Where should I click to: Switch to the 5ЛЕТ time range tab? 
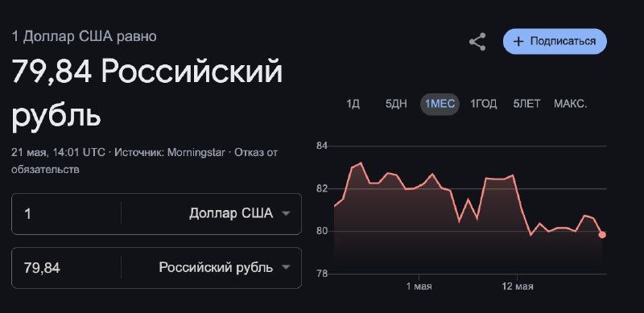click(x=526, y=104)
